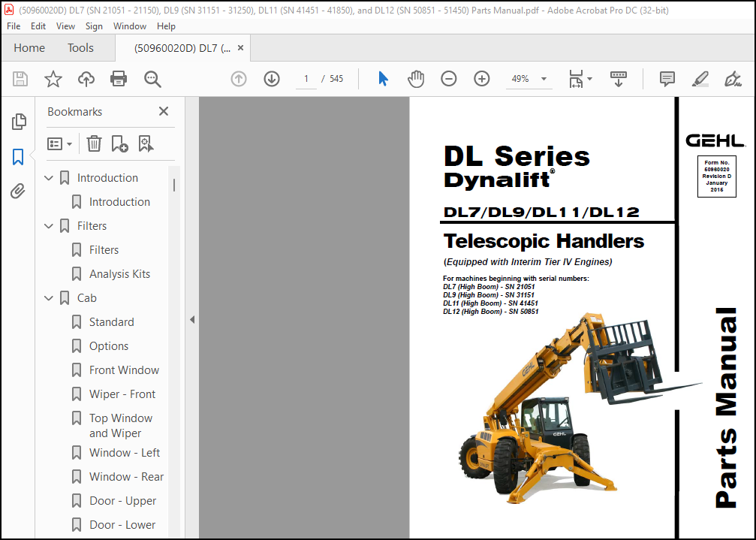The image size is (756, 540).
Task: Open the Window - Left bookmark
Action: 125,453
